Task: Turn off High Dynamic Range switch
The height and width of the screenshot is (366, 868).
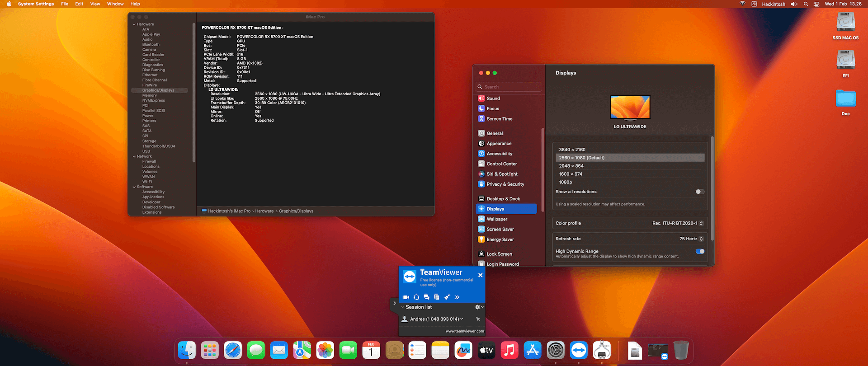Action: tap(700, 251)
